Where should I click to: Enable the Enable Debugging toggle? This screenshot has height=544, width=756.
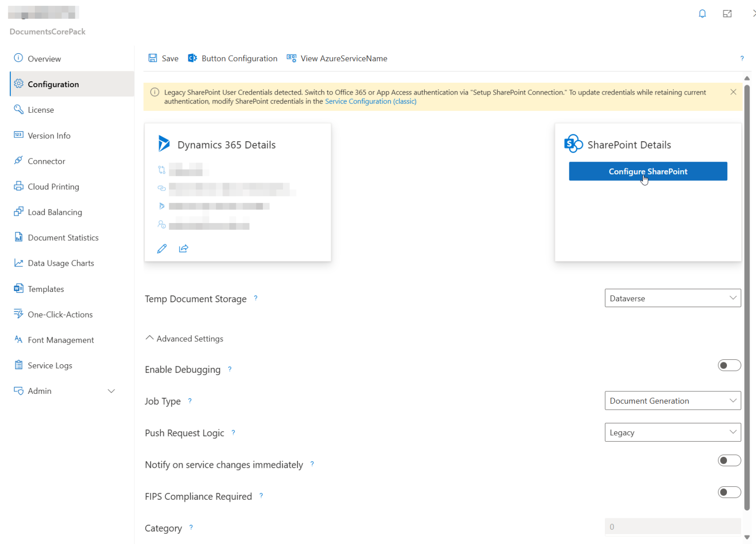[x=729, y=365]
